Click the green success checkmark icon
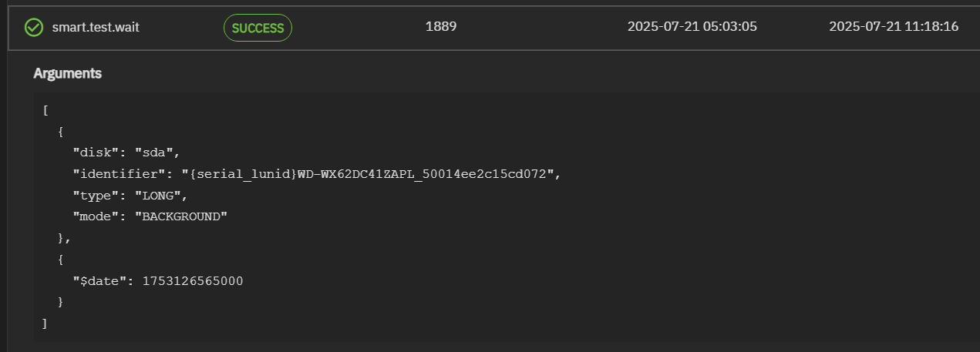This screenshot has height=352, width=980. (x=33, y=28)
